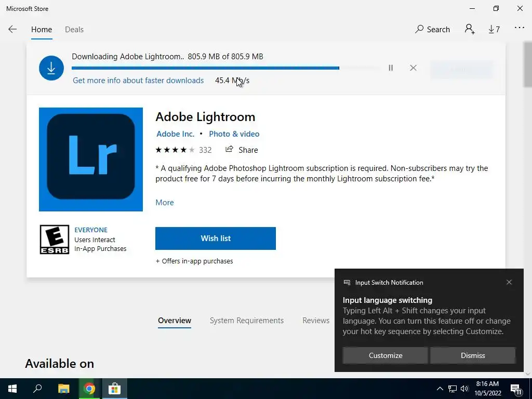Switch to Google Chrome in taskbar

[x=89, y=389]
